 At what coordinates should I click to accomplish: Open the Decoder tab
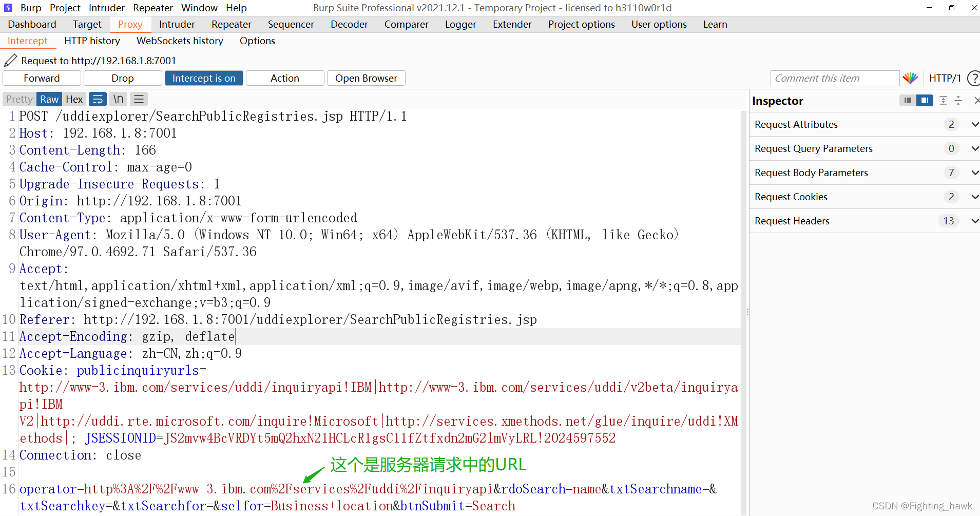[x=349, y=24]
